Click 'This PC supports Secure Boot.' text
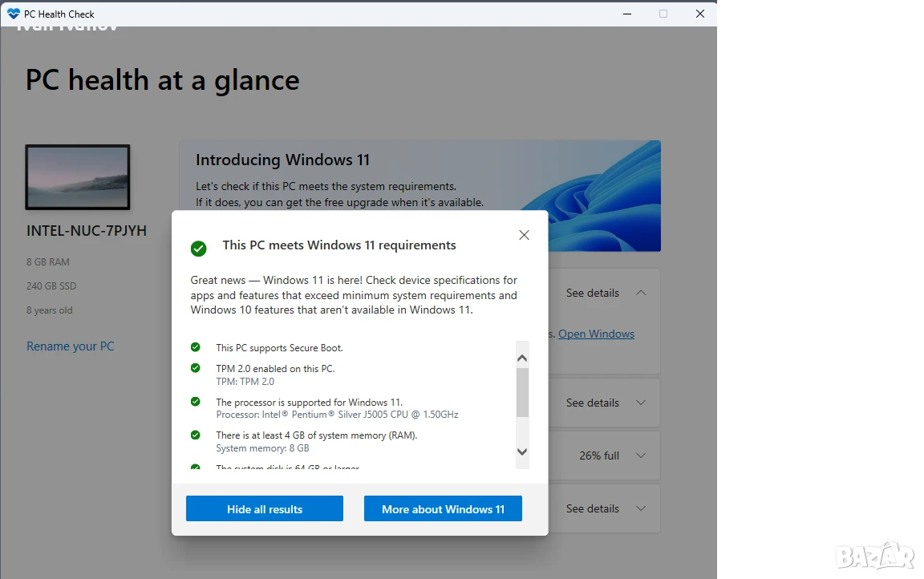Screen dimensions: 924x579 pos(279,348)
